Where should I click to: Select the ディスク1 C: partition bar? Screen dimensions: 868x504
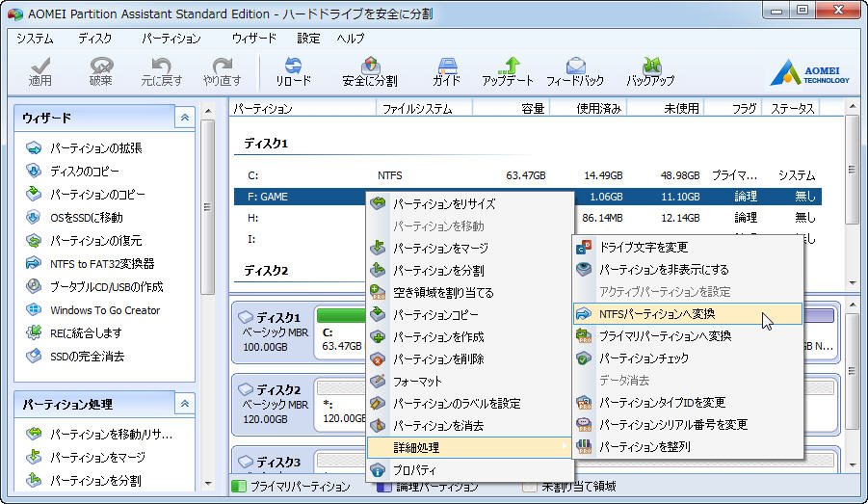342,331
